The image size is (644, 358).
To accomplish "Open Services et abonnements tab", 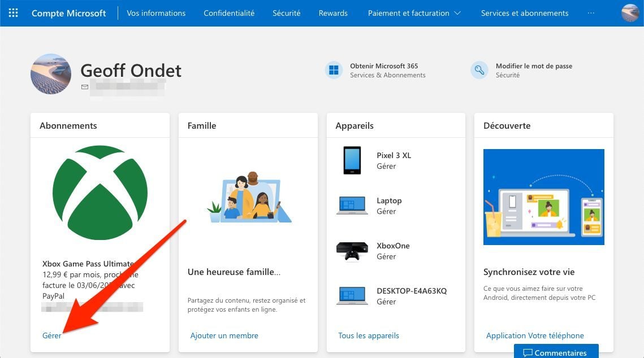I will [525, 13].
